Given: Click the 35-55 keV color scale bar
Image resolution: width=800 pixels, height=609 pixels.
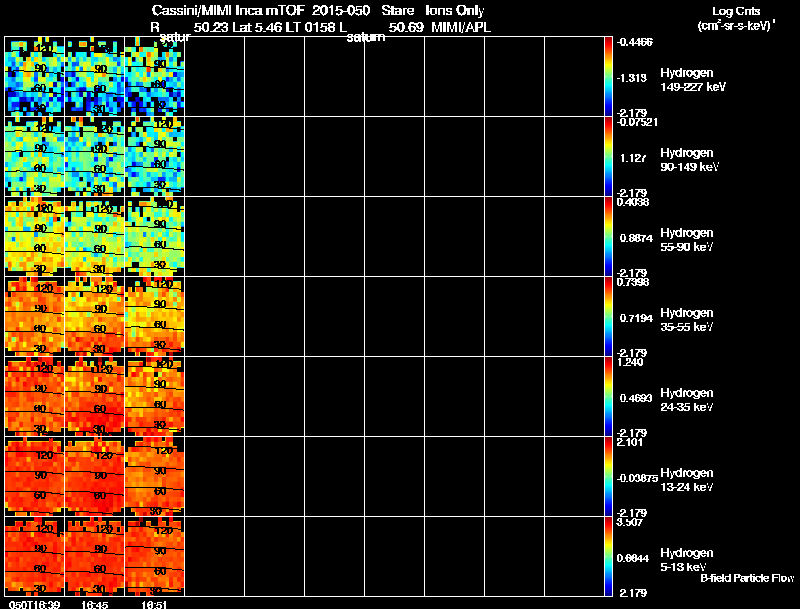Looking at the screenshot, I should point(608,316).
